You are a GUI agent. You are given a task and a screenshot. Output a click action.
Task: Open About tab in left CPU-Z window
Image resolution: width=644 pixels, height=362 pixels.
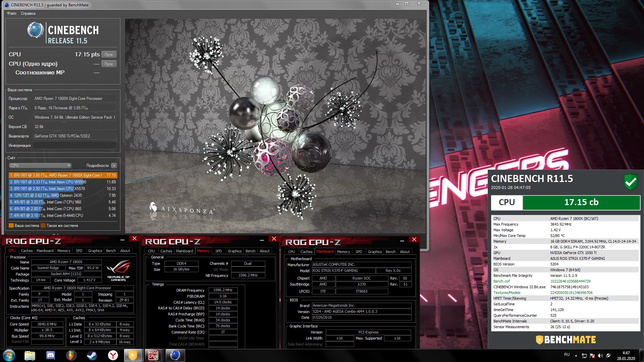pos(125,251)
